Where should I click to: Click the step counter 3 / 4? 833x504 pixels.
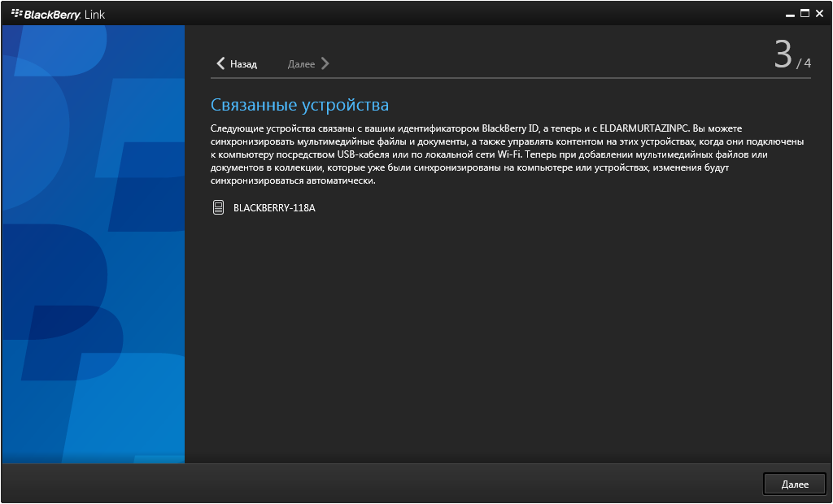tap(792, 56)
